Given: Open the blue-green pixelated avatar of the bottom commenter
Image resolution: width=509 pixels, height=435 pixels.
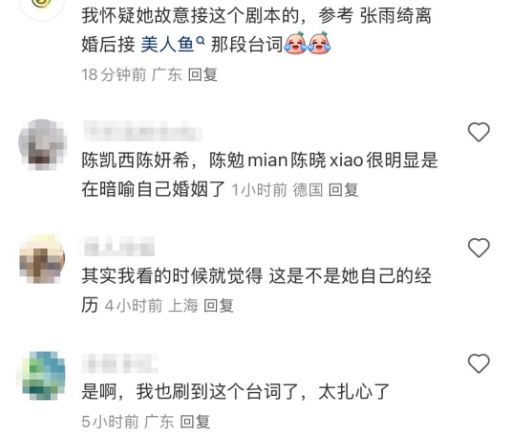Looking at the screenshot, I should click(x=42, y=376).
